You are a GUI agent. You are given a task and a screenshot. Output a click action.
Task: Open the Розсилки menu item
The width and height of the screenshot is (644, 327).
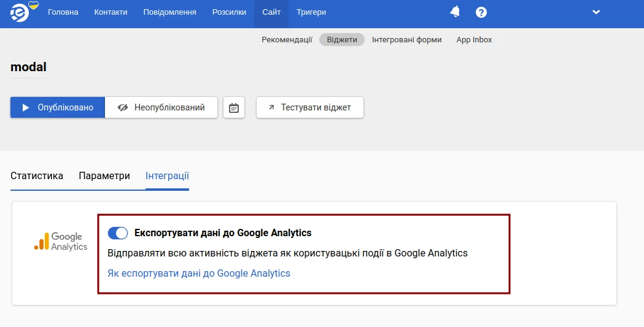point(229,12)
